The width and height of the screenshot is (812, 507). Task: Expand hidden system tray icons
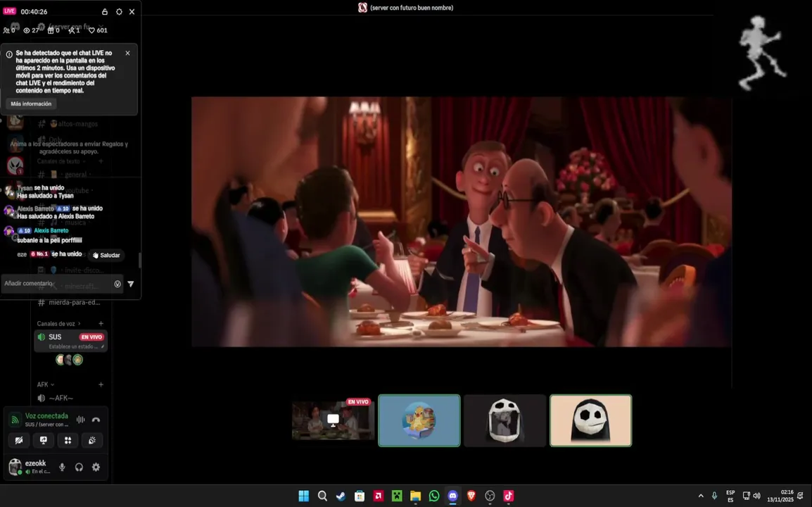coord(702,496)
